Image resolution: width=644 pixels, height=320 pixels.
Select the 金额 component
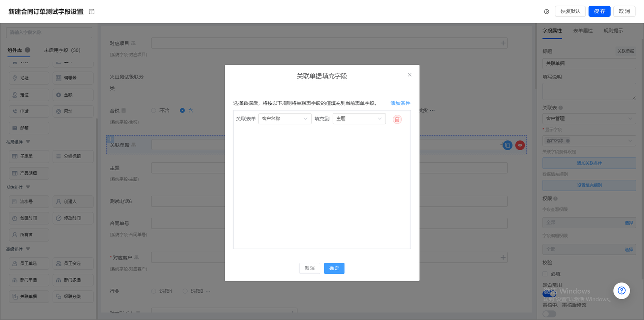(x=73, y=95)
